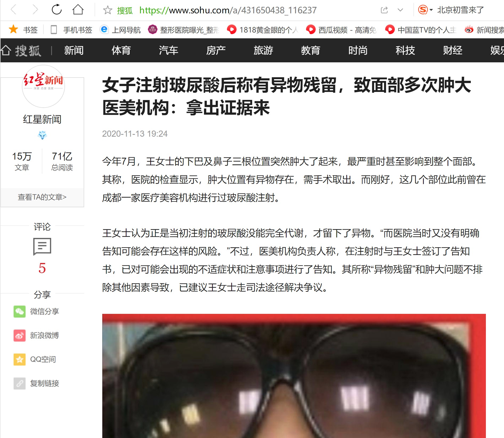Click the 71亿 总阅读 read count
504x438 pixels.
(x=62, y=161)
